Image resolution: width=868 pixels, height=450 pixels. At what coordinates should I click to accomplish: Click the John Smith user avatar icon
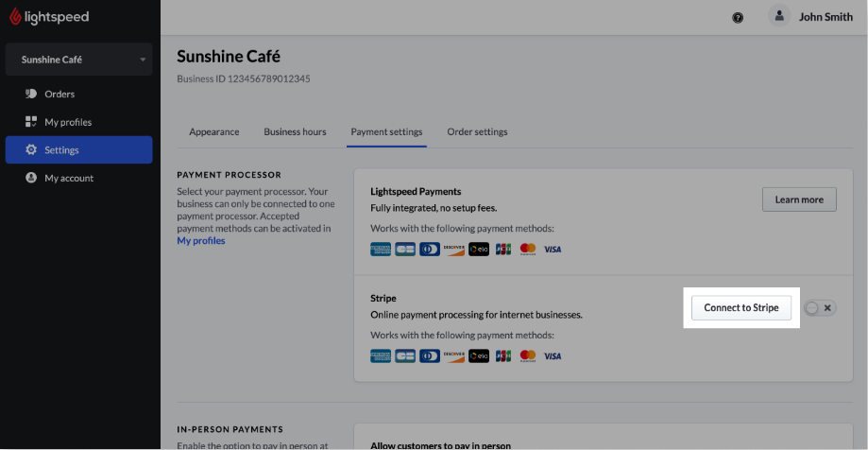(x=779, y=16)
